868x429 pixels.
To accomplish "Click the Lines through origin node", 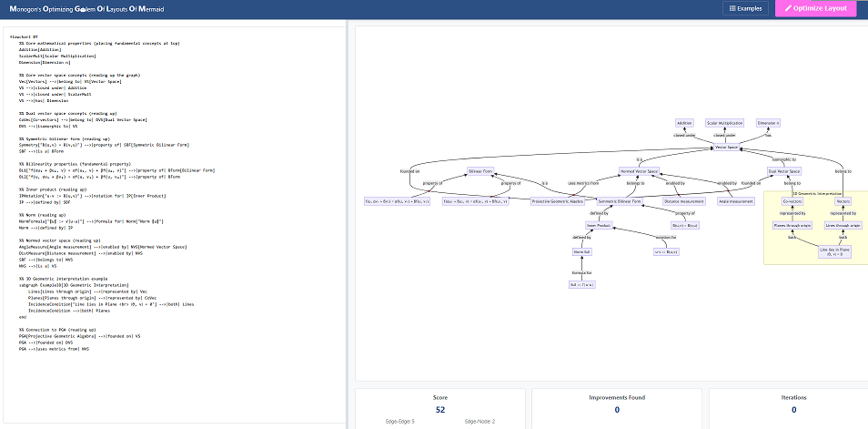I will coord(843,224).
